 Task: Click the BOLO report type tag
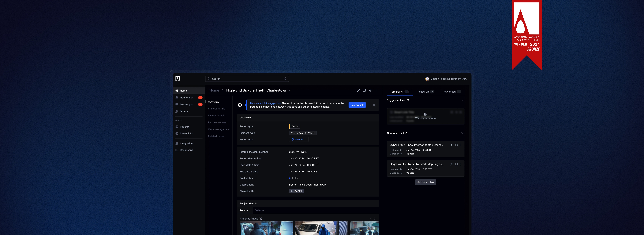(295, 126)
